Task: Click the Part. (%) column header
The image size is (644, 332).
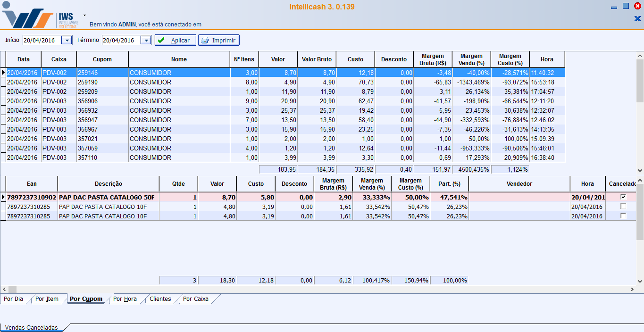Action: coord(450,184)
